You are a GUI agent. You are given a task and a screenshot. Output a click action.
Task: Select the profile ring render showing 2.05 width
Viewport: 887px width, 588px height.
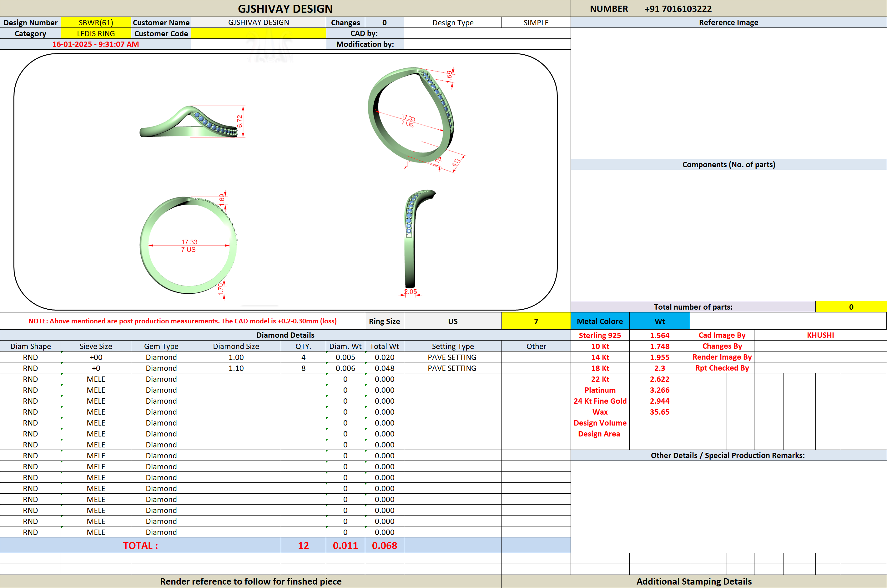[416, 243]
